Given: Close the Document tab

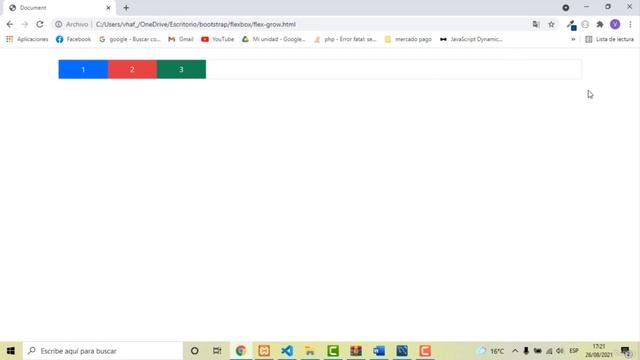Looking at the screenshot, I should coord(109,8).
